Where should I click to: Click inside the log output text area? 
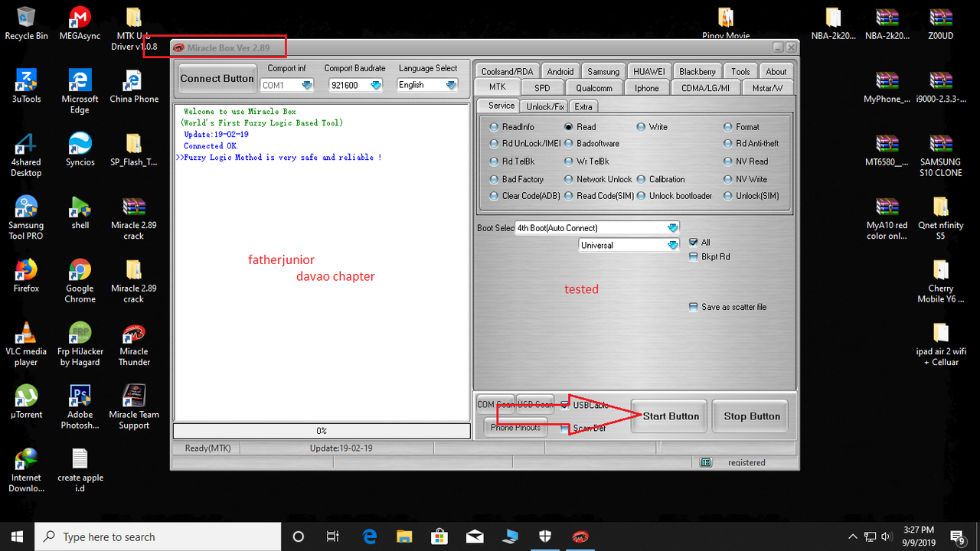322,262
